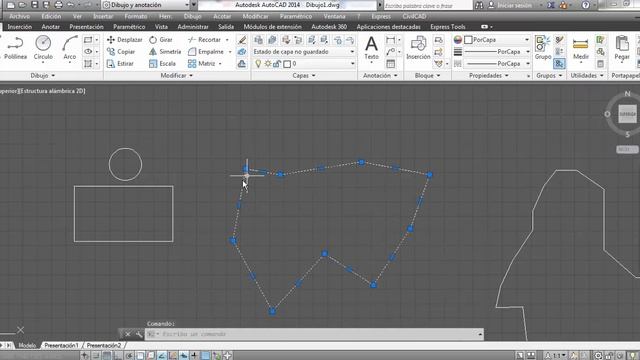Click the save icon in quick access toolbar
This screenshot has width=640, height=360.
pyautogui.click(x=35, y=5)
